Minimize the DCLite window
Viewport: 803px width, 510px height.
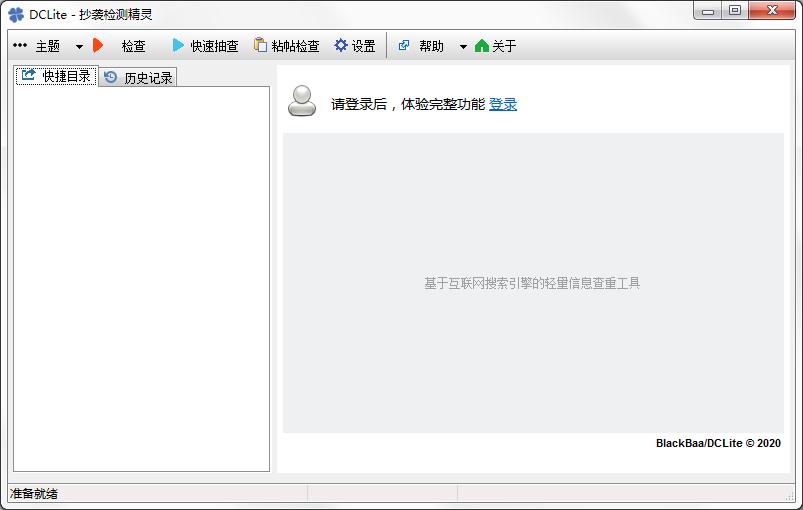click(708, 11)
